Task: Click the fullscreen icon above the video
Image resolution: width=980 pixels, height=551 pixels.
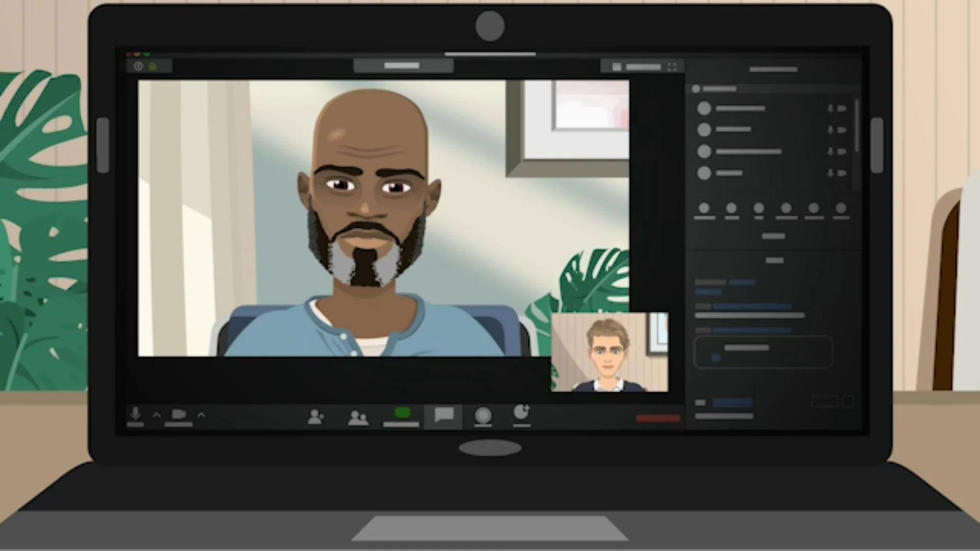Action: click(672, 67)
